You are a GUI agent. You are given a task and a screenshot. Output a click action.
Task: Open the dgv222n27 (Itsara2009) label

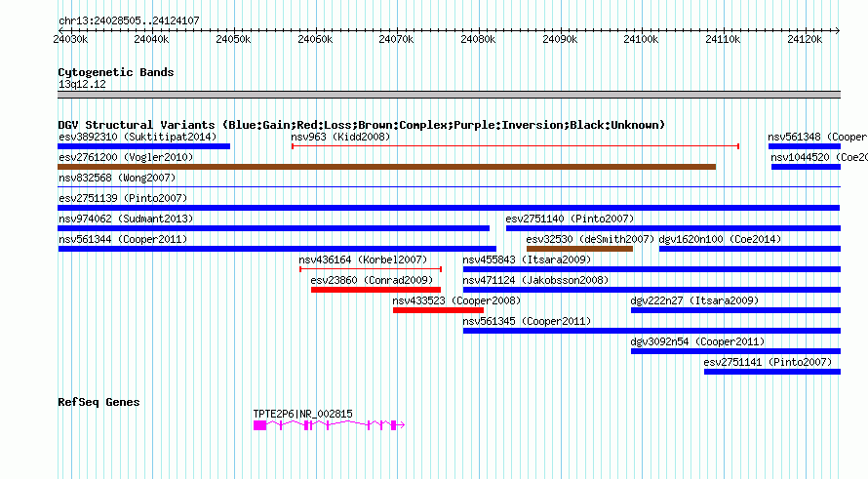[x=694, y=300]
